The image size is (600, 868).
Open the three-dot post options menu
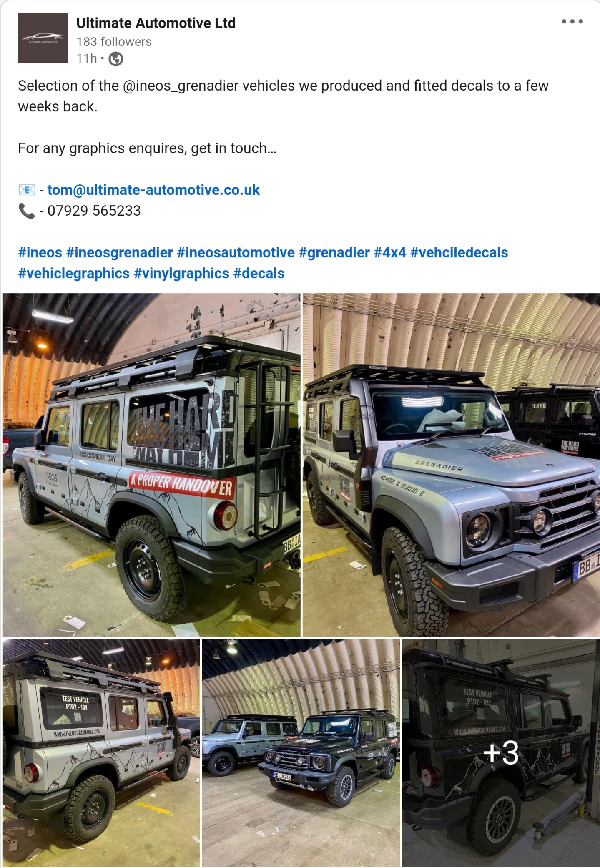(572, 21)
